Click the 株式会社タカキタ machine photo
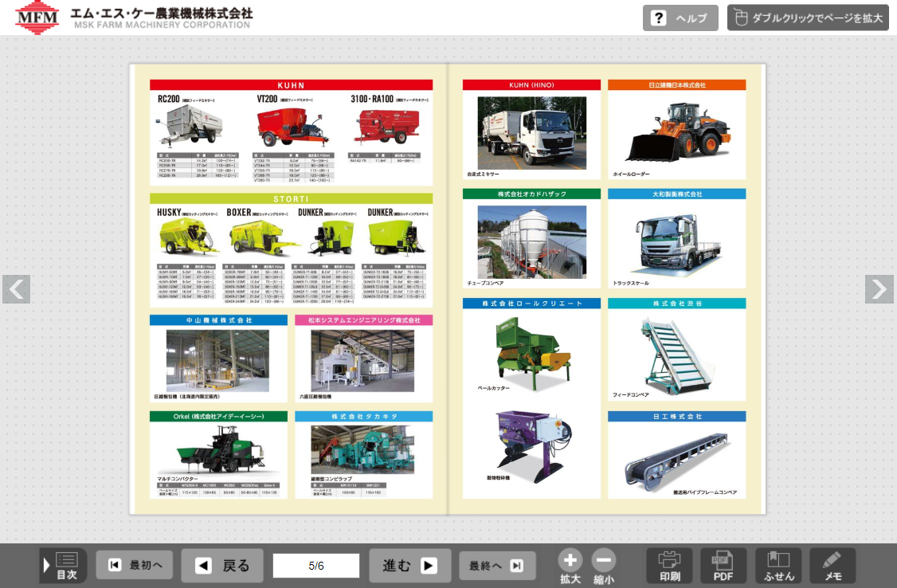 coord(362,449)
